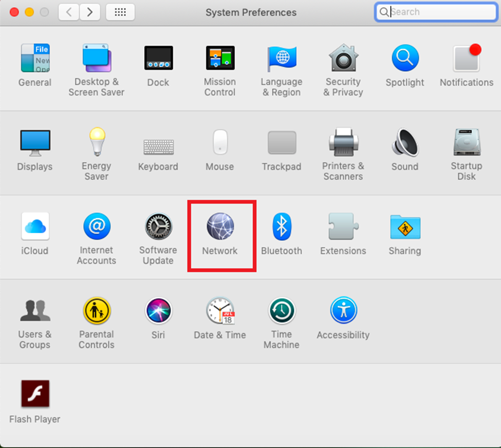The height and width of the screenshot is (448, 501).
Task: Click the Show All grid button
Action: (x=120, y=12)
